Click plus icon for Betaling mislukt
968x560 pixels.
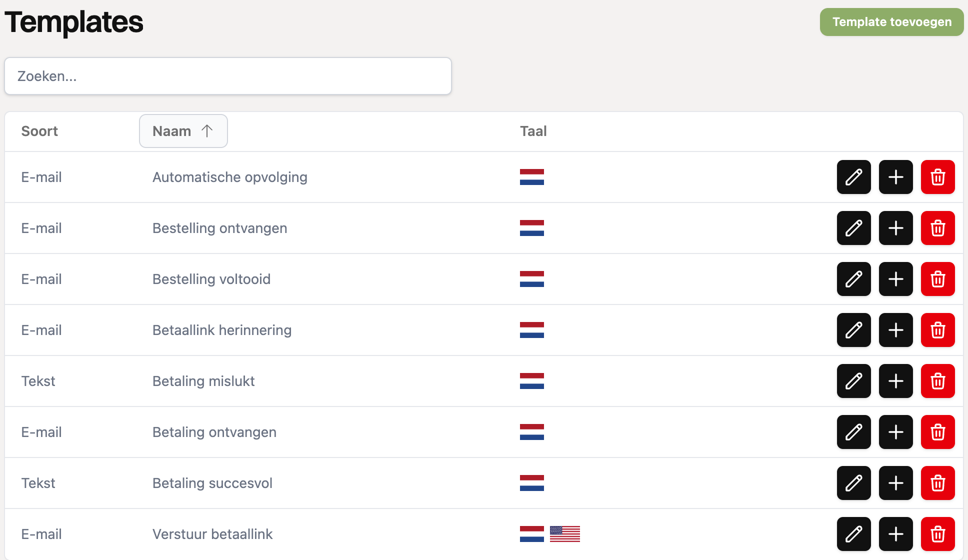pos(896,381)
